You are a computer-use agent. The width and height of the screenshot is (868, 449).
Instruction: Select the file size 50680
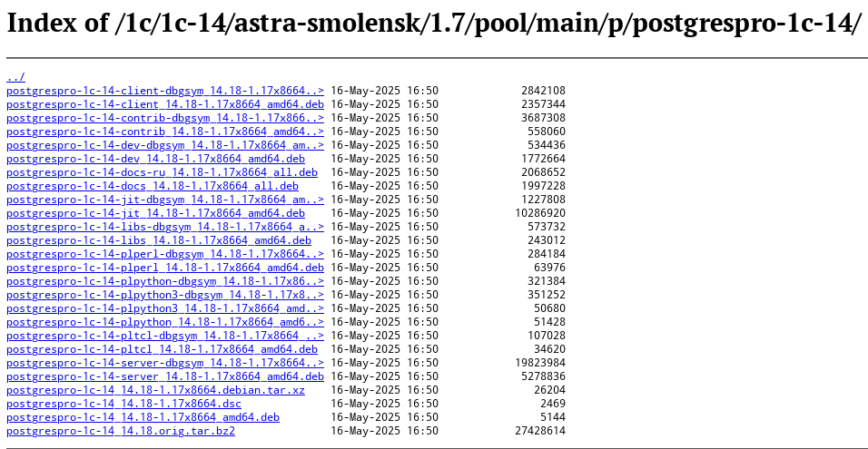(x=549, y=308)
